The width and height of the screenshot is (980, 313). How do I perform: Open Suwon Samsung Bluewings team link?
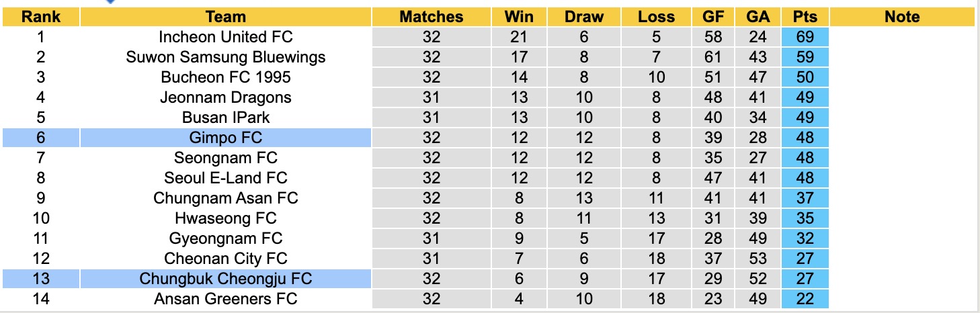click(x=226, y=57)
